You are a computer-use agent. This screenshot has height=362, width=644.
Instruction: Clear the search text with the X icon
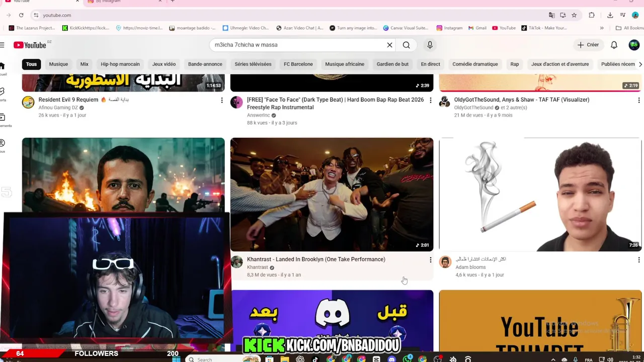[389, 45]
